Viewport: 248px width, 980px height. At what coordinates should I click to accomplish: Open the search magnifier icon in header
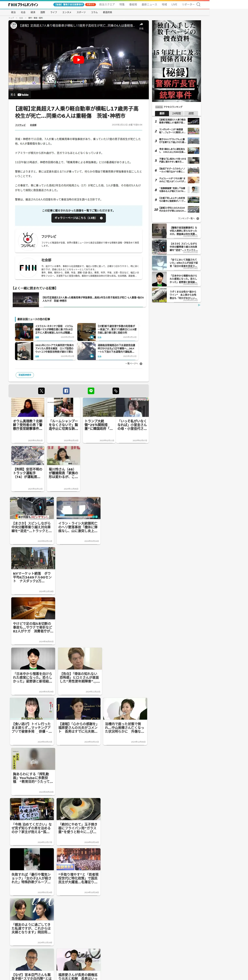198,5
